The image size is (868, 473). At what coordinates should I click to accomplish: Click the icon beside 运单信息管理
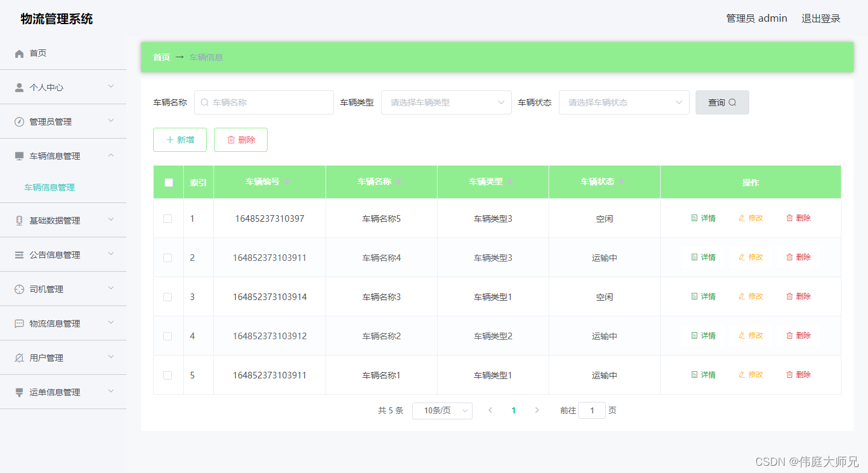pyautogui.click(x=19, y=392)
